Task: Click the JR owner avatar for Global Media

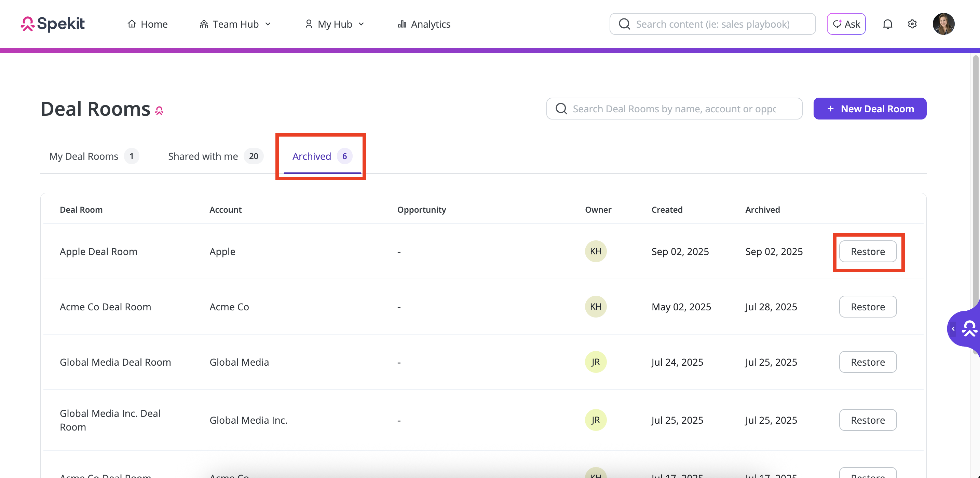Action: pos(595,362)
